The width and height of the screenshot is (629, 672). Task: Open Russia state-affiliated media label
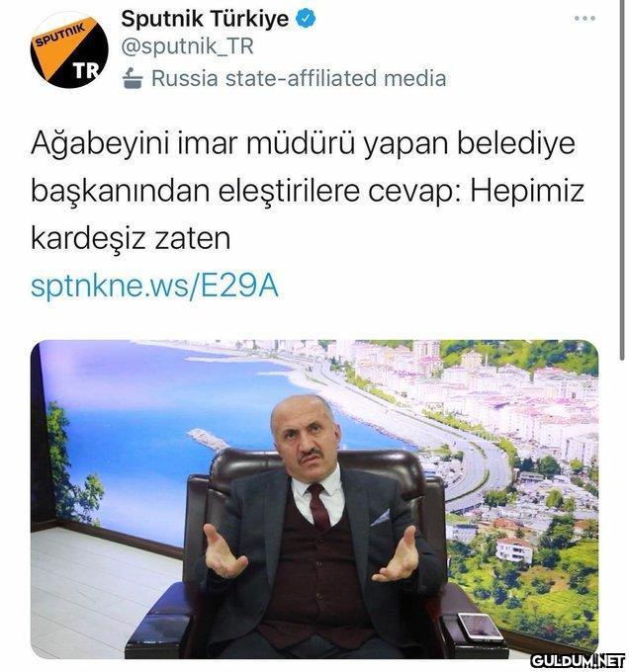(x=299, y=78)
